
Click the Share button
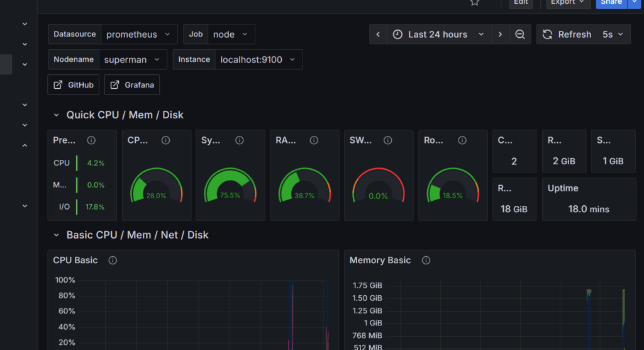click(x=611, y=3)
